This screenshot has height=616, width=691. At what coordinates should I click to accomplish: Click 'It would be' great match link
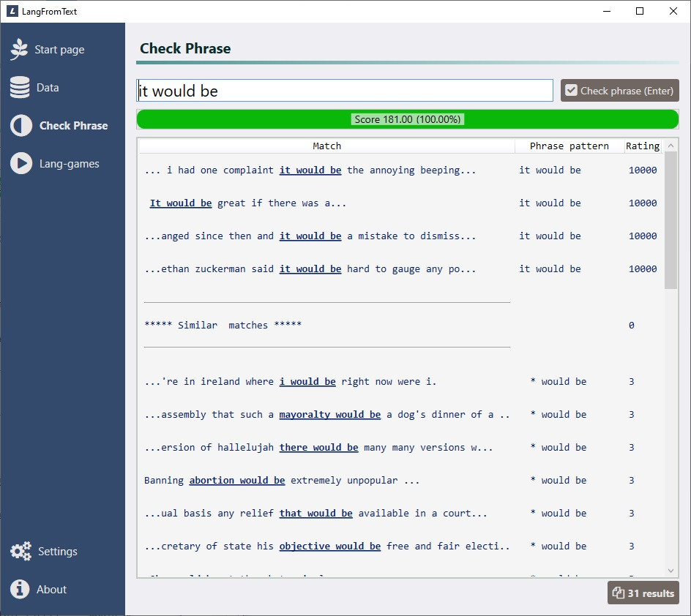pos(181,203)
